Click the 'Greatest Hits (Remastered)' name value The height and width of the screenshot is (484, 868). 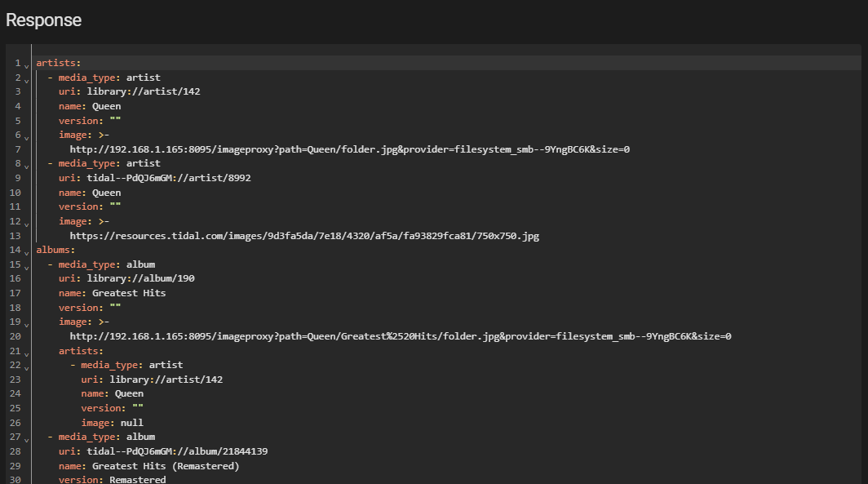(x=166, y=466)
